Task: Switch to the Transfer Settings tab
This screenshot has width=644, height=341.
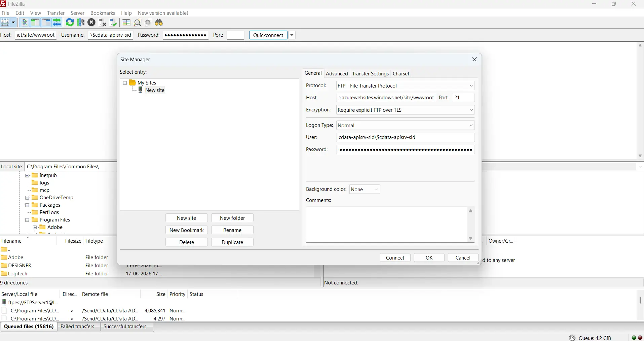Action: pyautogui.click(x=370, y=74)
